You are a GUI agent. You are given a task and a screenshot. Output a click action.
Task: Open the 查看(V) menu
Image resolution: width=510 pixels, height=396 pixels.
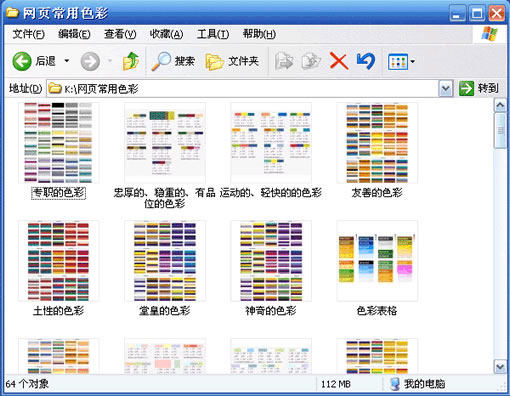point(120,34)
